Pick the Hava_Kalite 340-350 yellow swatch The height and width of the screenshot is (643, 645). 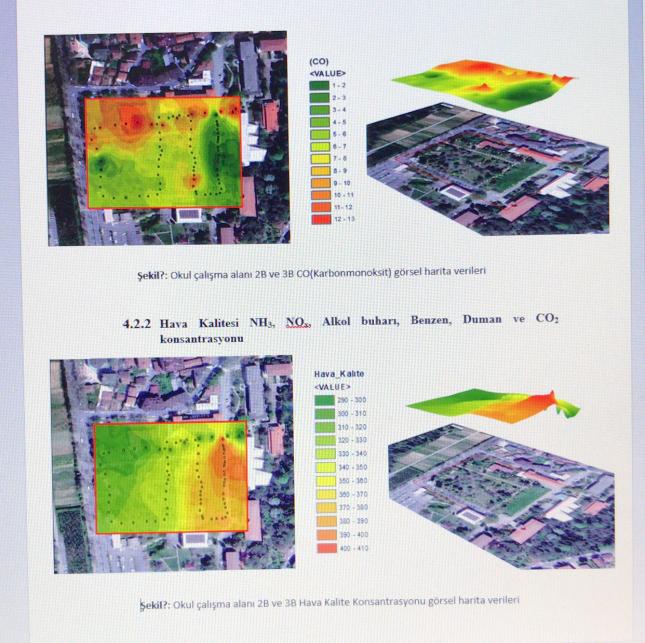pyautogui.click(x=325, y=467)
